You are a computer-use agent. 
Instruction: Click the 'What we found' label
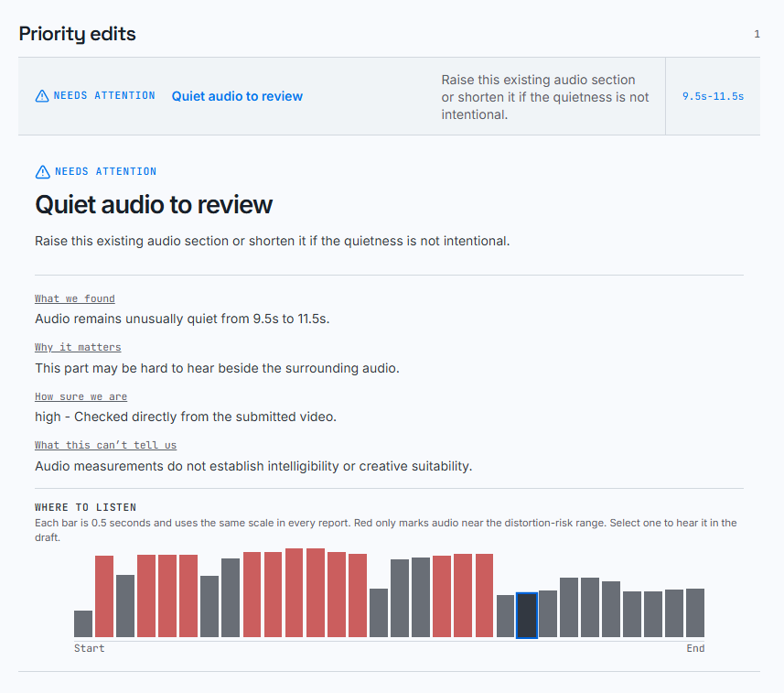(x=74, y=298)
